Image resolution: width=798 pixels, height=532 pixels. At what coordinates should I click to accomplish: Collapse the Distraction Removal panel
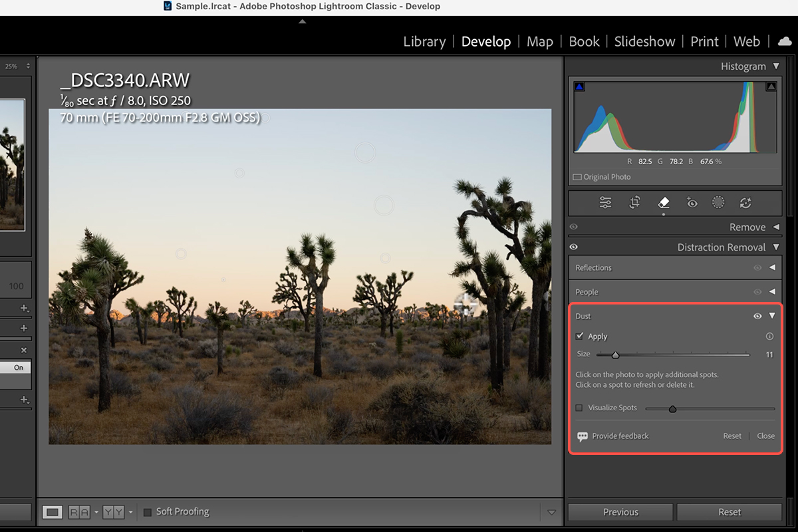[775, 247]
